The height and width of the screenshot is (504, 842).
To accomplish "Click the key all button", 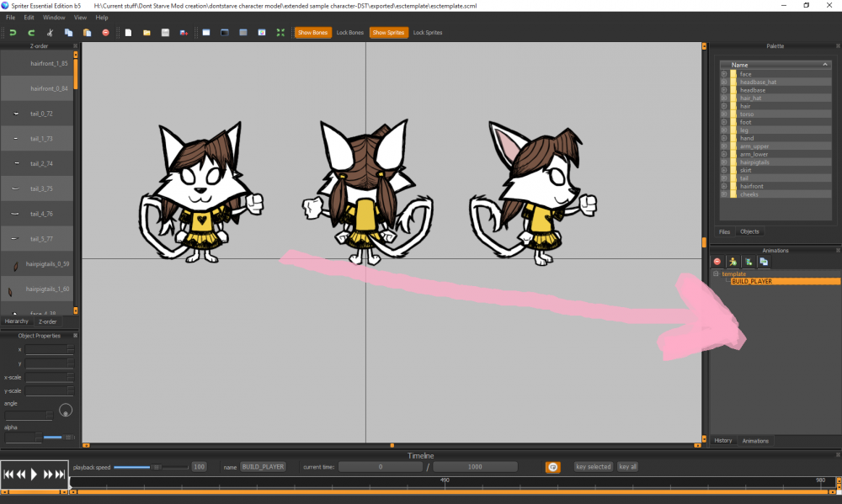I will click(x=627, y=467).
